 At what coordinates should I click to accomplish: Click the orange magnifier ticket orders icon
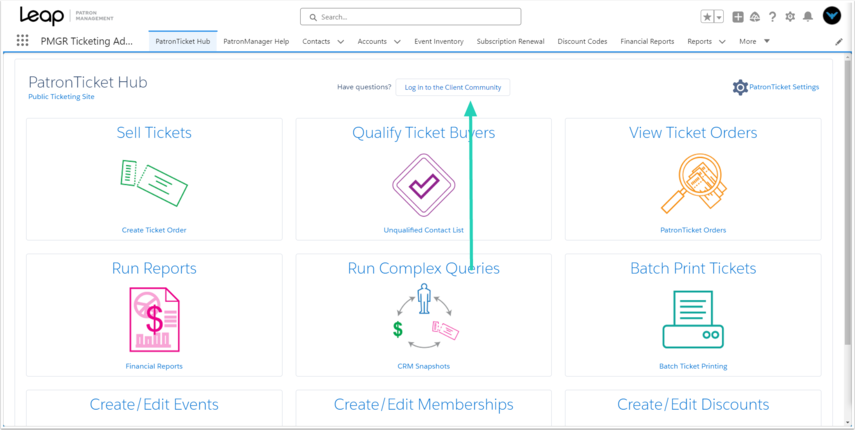693,183
